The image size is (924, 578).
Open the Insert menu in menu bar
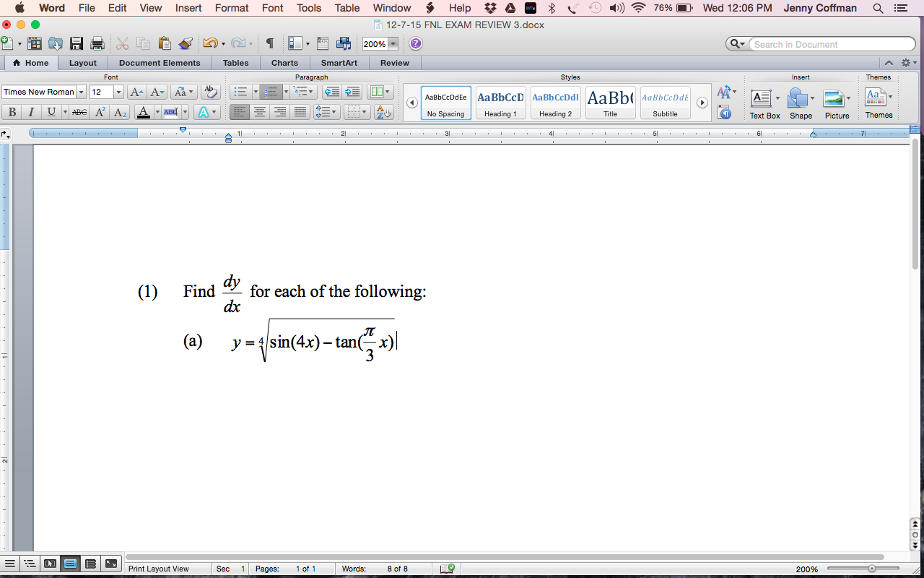188,8
